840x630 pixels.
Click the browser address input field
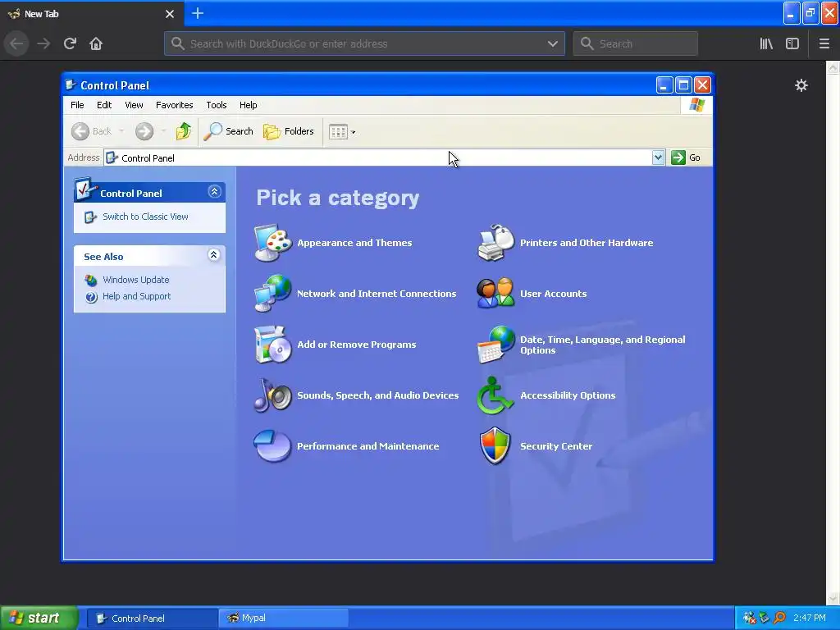(364, 44)
